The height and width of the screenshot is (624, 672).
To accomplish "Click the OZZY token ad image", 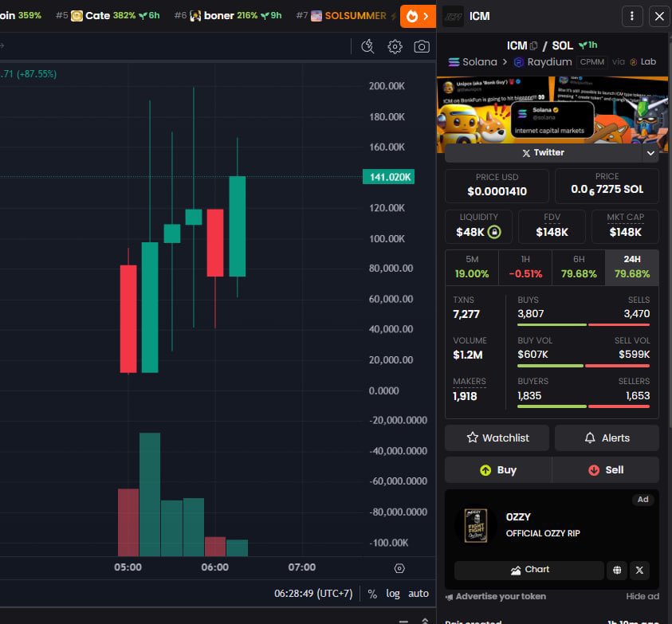I will tap(476, 525).
